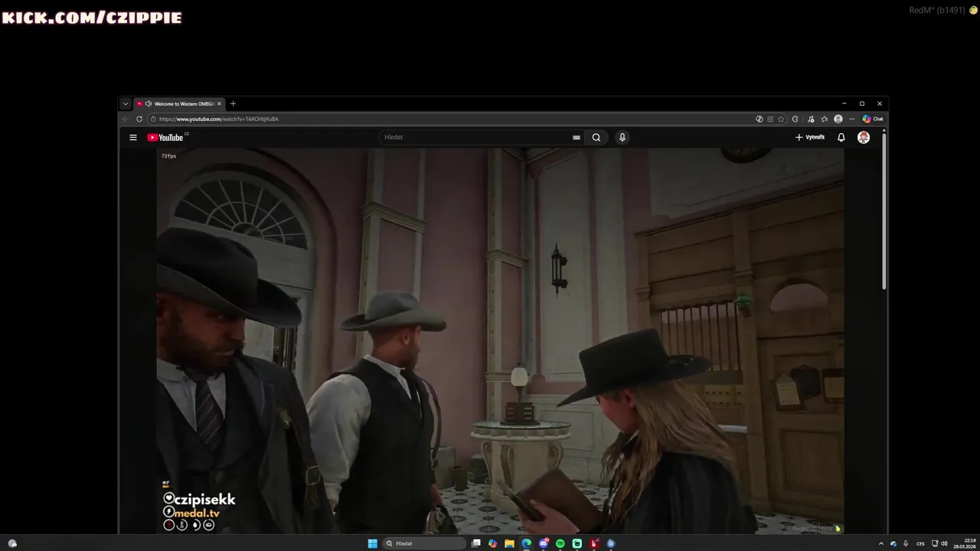Open the apps grid icon in address bar

tap(770, 119)
